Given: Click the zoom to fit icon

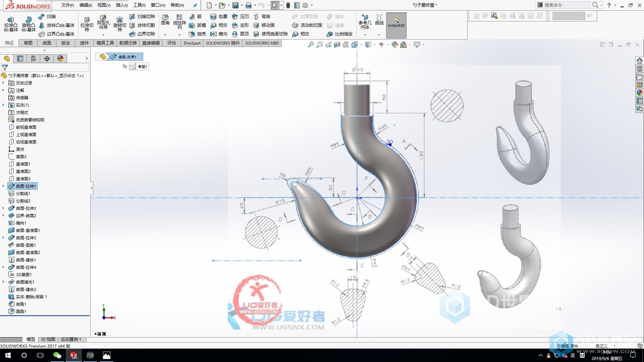Looking at the screenshot, I should [311, 45].
